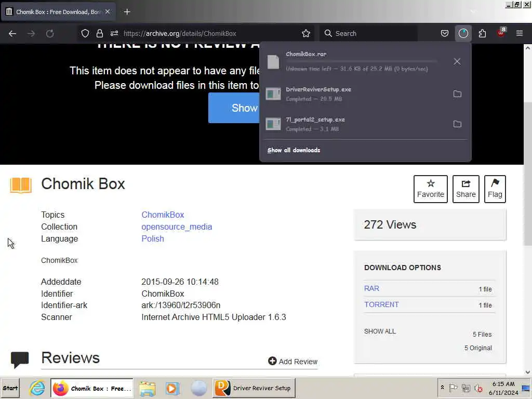532x399 pixels.
Task: Open media player taskbar icon
Action: coord(172,388)
